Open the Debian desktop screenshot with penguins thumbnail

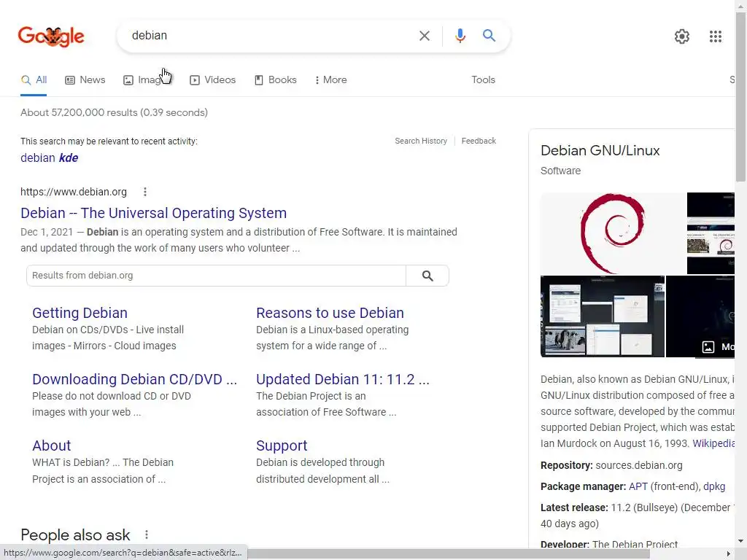tap(602, 316)
